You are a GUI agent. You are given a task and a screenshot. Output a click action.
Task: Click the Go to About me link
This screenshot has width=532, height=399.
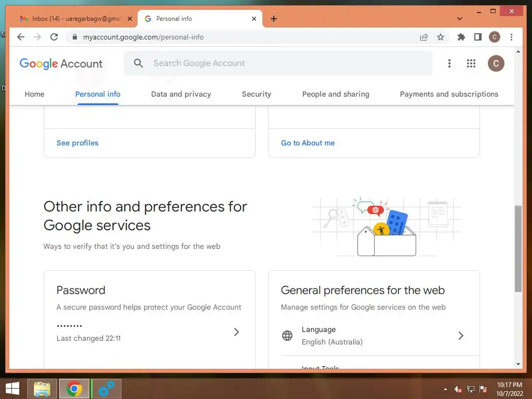point(308,143)
